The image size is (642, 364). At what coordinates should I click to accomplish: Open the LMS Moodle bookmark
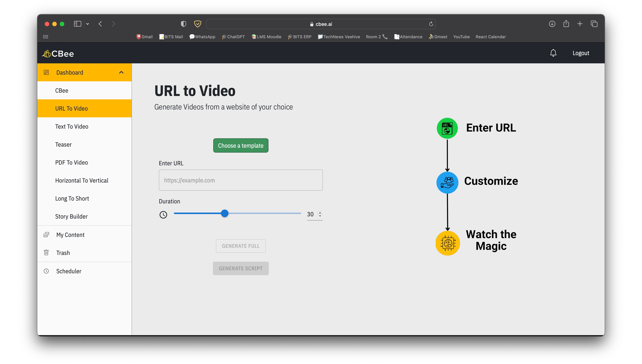click(x=266, y=37)
